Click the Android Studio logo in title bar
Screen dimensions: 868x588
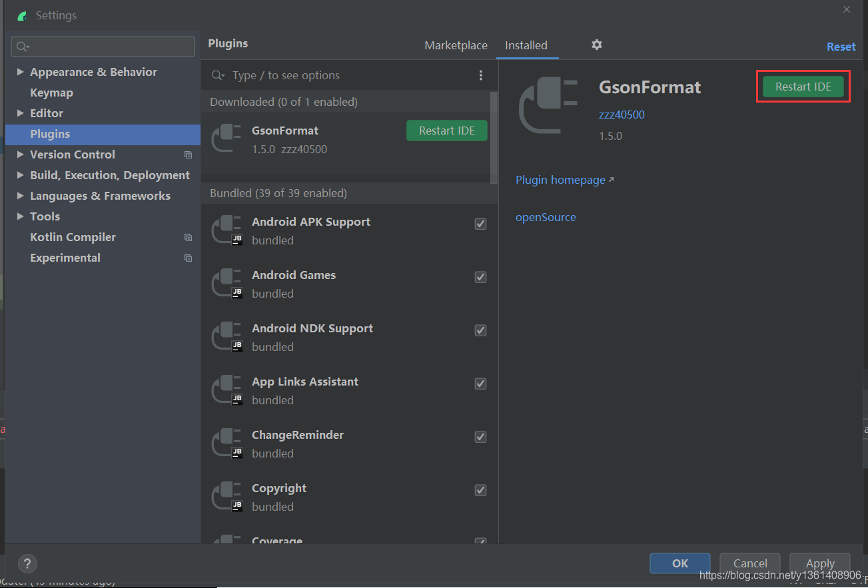22,15
